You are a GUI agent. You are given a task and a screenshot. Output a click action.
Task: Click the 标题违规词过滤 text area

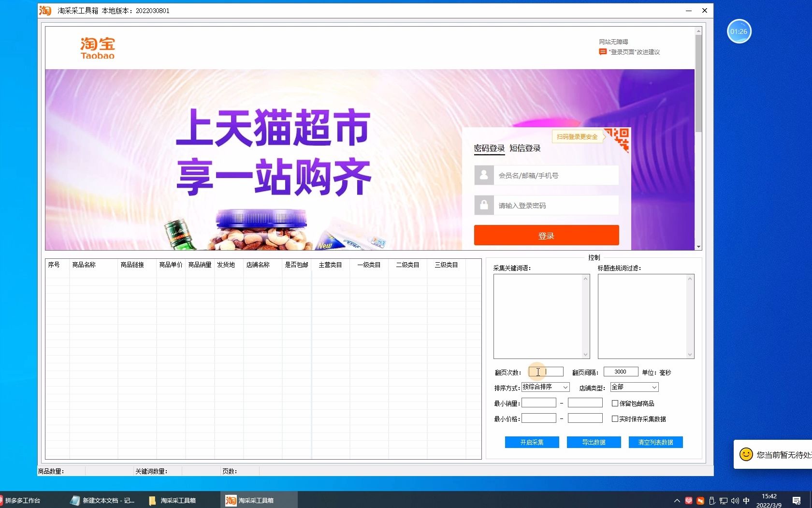point(646,316)
